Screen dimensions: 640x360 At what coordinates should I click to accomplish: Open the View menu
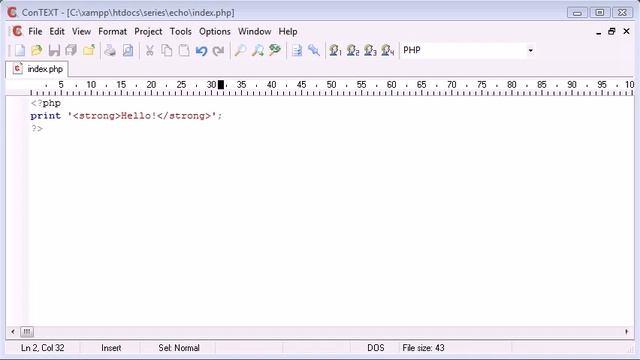81,31
